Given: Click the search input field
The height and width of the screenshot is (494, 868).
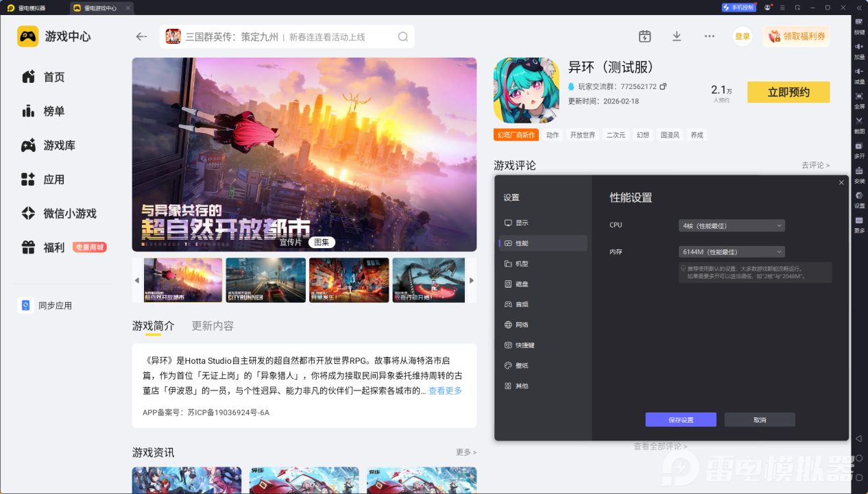Looking at the screenshot, I should click(287, 37).
